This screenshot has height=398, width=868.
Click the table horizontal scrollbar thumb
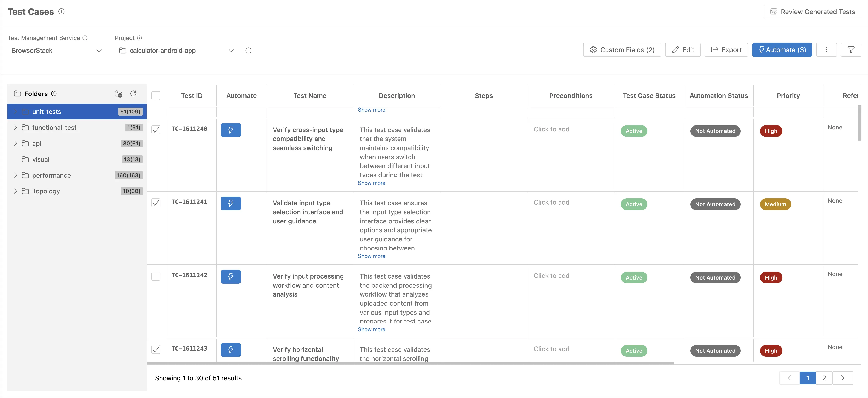[410, 363]
